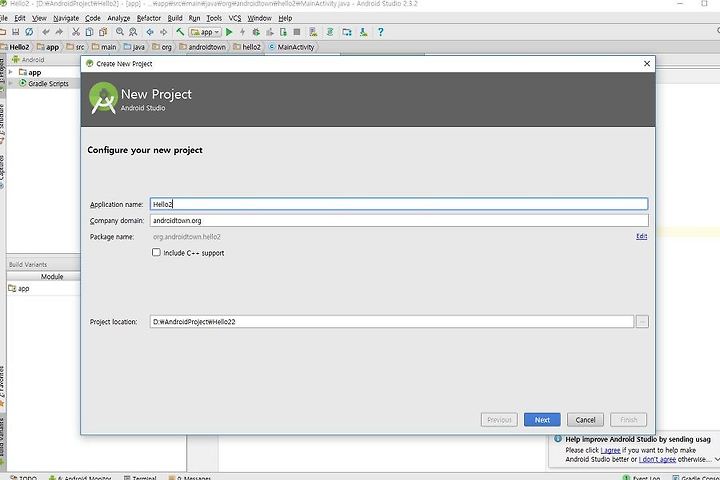Click the info icon in Help improve notification
The image size is (720, 480).
pyautogui.click(x=558, y=439)
